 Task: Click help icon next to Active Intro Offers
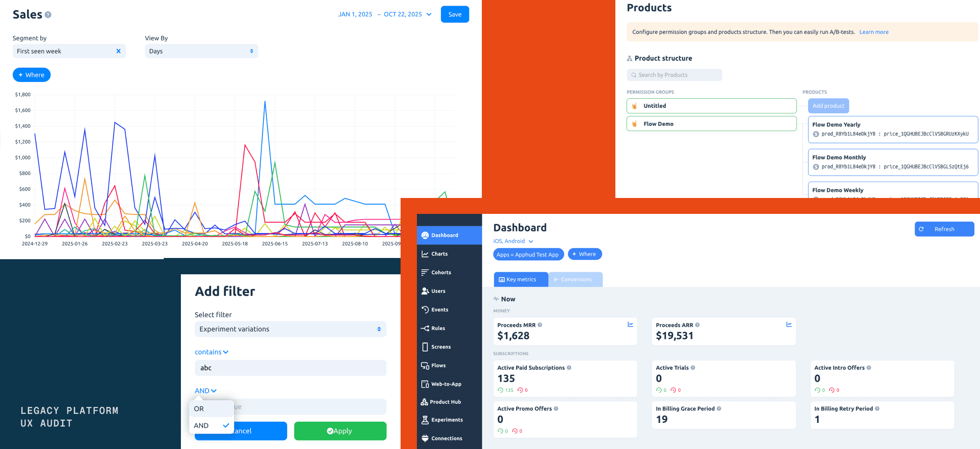869,368
